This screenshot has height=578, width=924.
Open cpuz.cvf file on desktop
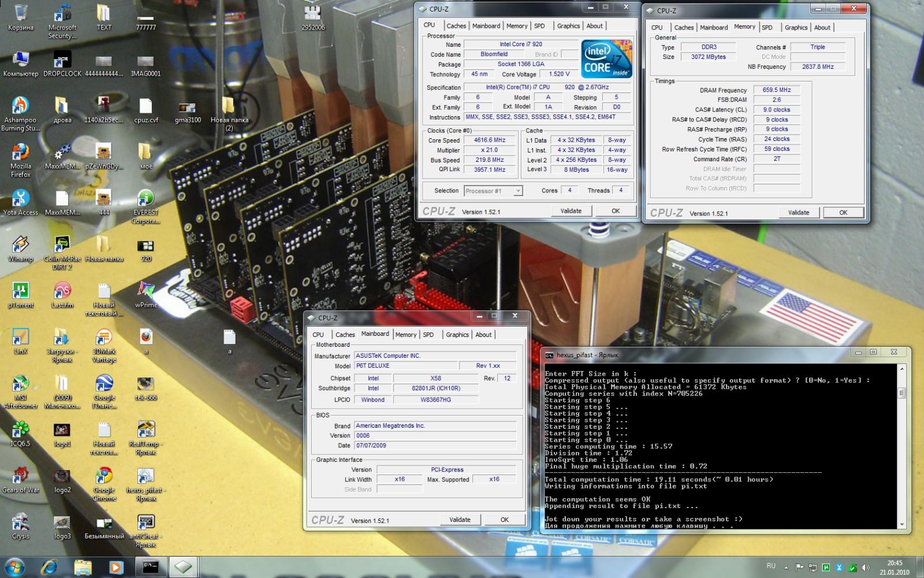click(x=146, y=110)
